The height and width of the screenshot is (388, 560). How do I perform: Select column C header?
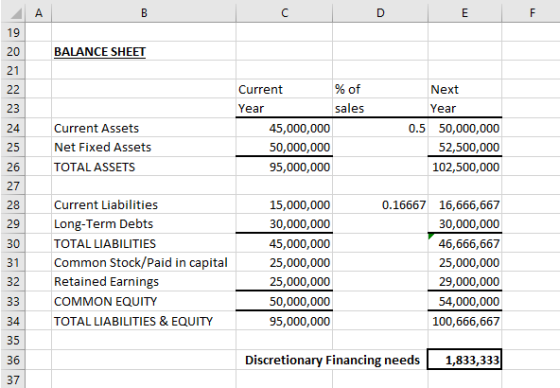(x=284, y=13)
